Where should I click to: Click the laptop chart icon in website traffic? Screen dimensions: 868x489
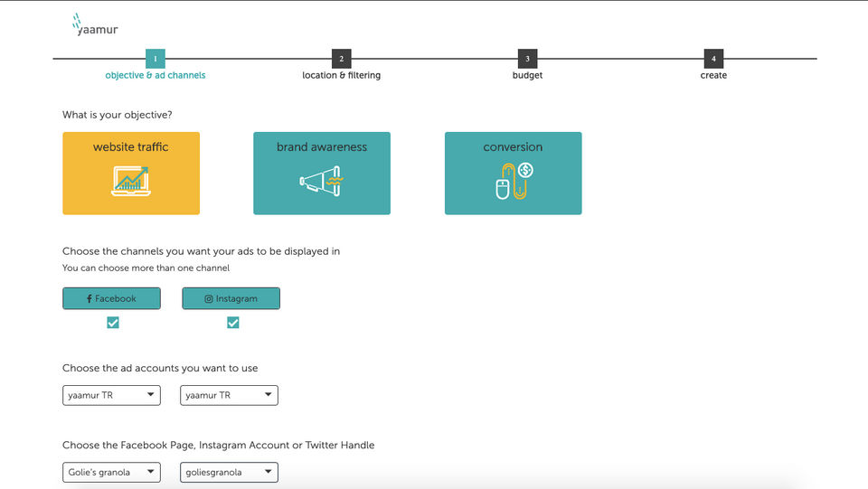pyautogui.click(x=131, y=181)
